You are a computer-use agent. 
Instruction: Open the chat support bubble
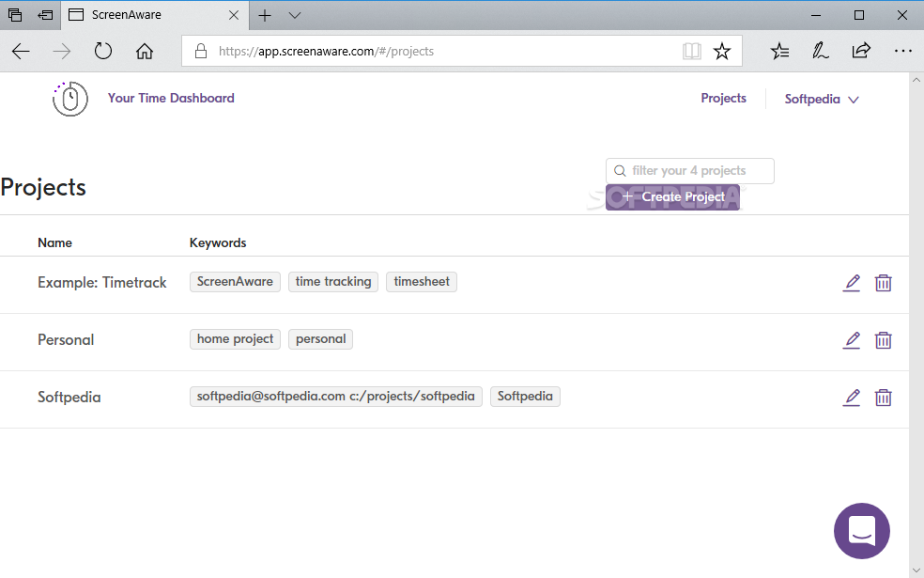pos(861,531)
